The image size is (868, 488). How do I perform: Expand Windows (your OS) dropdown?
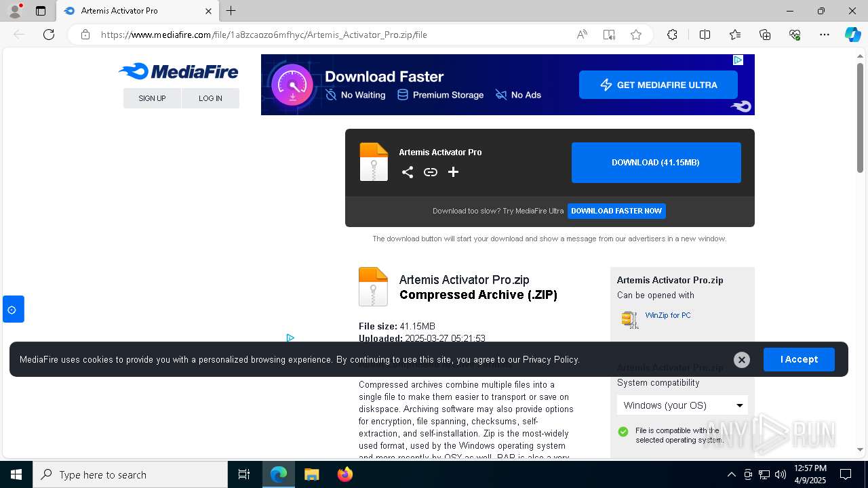pos(682,405)
